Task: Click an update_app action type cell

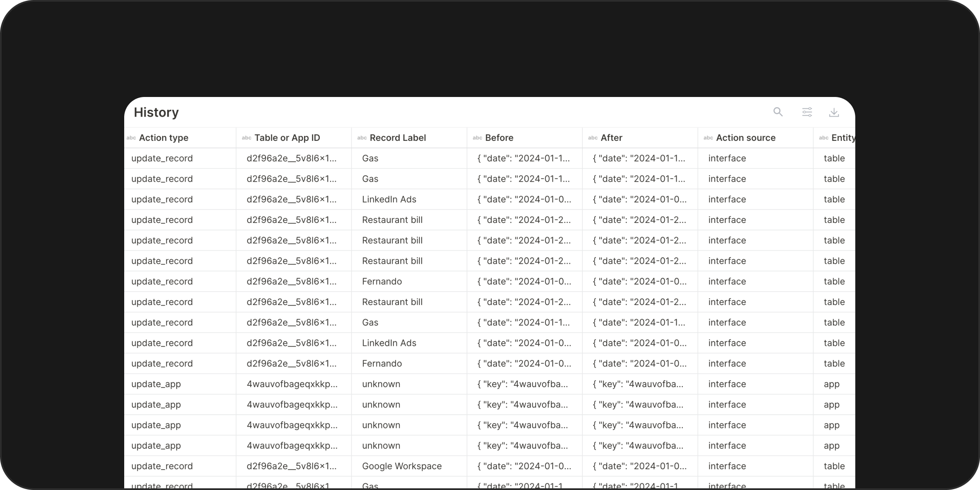Action: click(x=156, y=384)
